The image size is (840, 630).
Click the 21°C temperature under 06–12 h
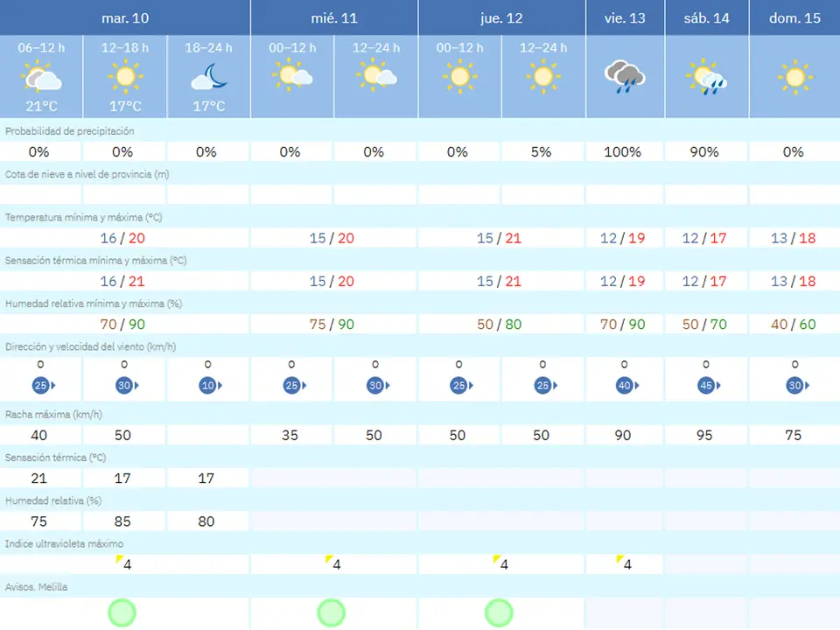tap(41, 106)
